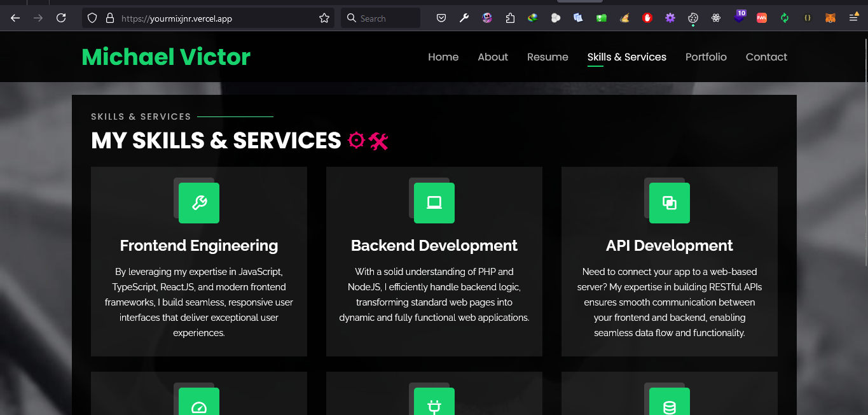Show site padlock security information

(110, 18)
